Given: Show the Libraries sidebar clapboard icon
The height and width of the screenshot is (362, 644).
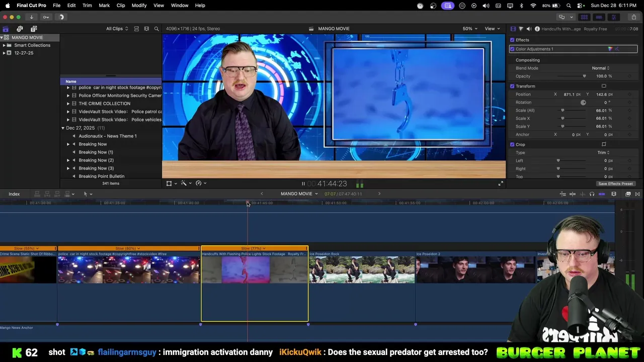Looking at the screenshot, I should [6, 29].
